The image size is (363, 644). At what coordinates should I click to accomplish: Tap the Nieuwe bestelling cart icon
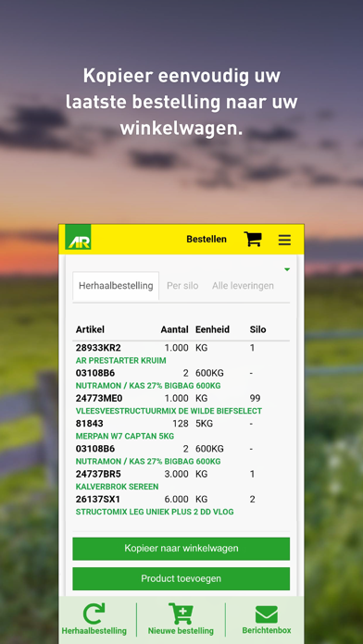click(x=181, y=613)
